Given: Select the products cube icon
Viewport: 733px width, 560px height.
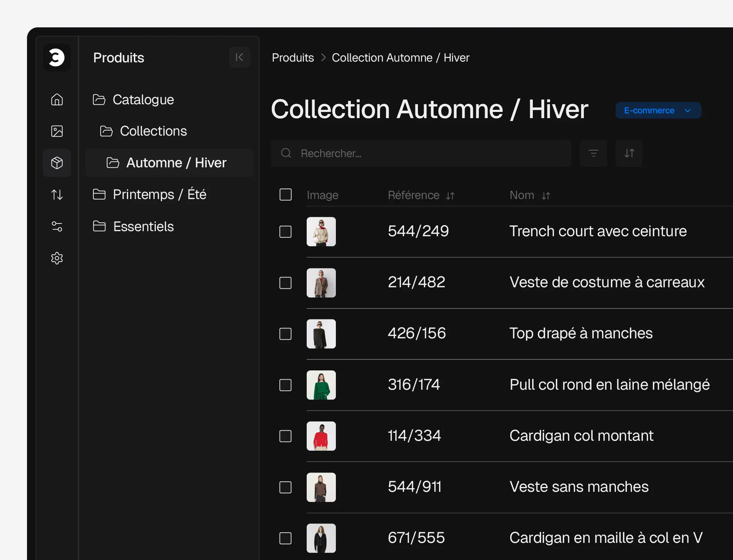Looking at the screenshot, I should click(57, 163).
